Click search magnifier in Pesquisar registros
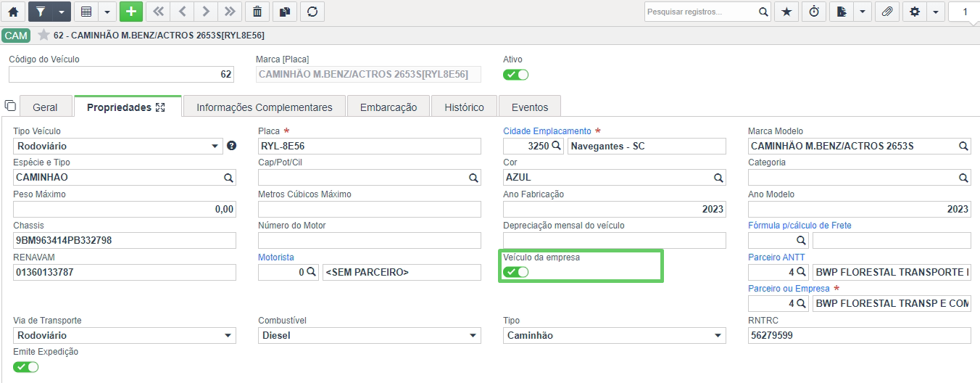 click(763, 12)
